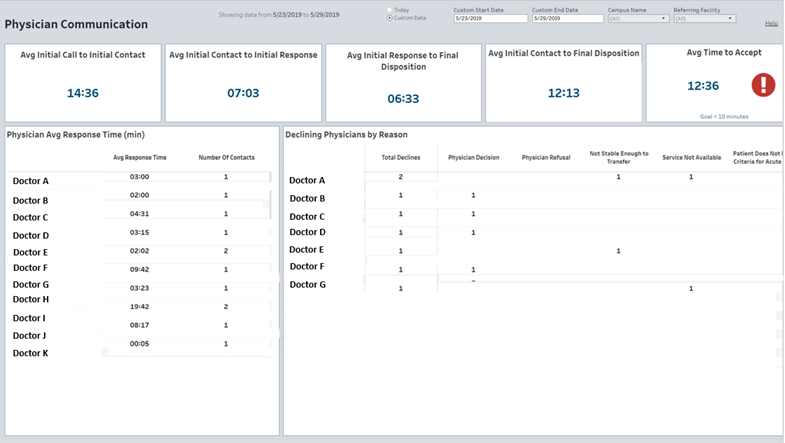The image size is (785, 443).
Task: Click the 02:02 response time cell
Action: coord(140,251)
